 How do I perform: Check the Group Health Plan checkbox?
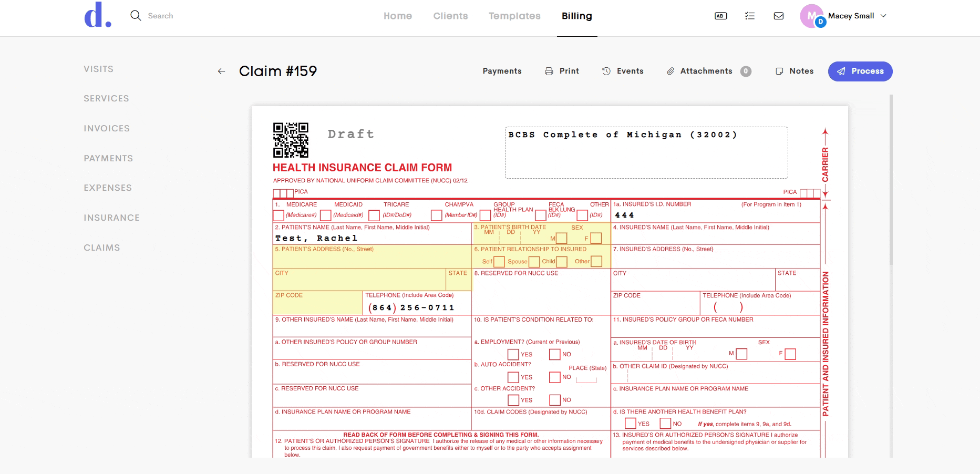(486, 215)
